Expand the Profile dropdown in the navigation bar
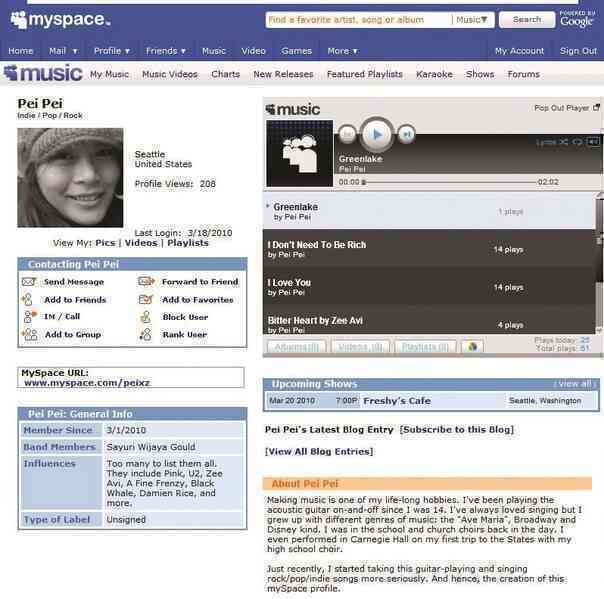The image size is (604, 599). pyautogui.click(x=112, y=51)
